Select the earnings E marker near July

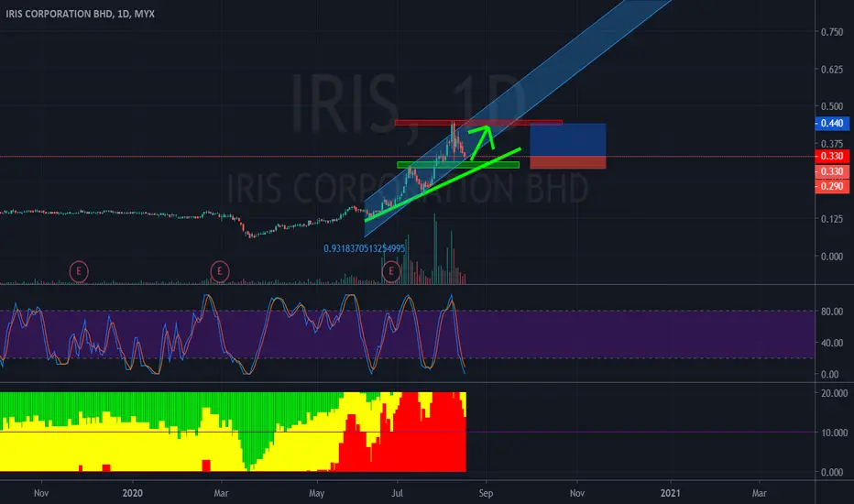pyautogui.click(x=391, y=271)
